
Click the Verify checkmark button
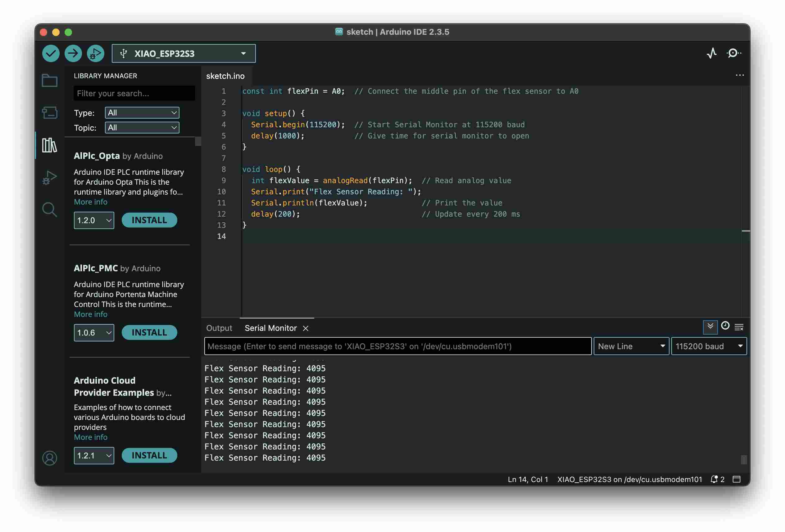coord(51,53)
